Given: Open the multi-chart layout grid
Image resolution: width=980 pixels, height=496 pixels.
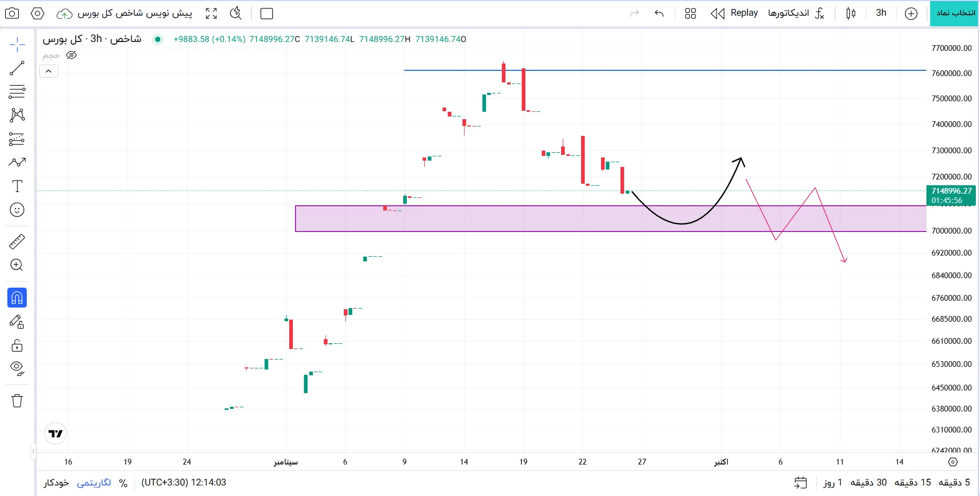Looking at the screenshot, I should pos(690,14).
